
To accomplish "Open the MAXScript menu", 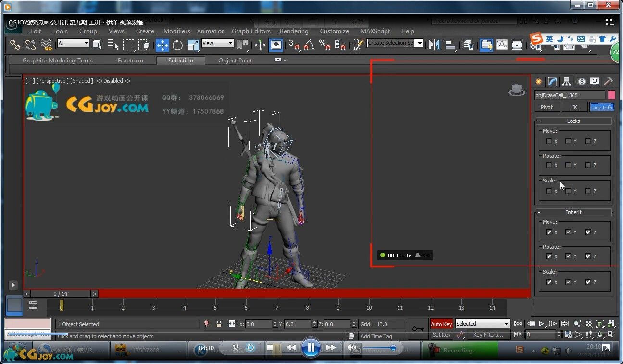I will pos(375,31).
